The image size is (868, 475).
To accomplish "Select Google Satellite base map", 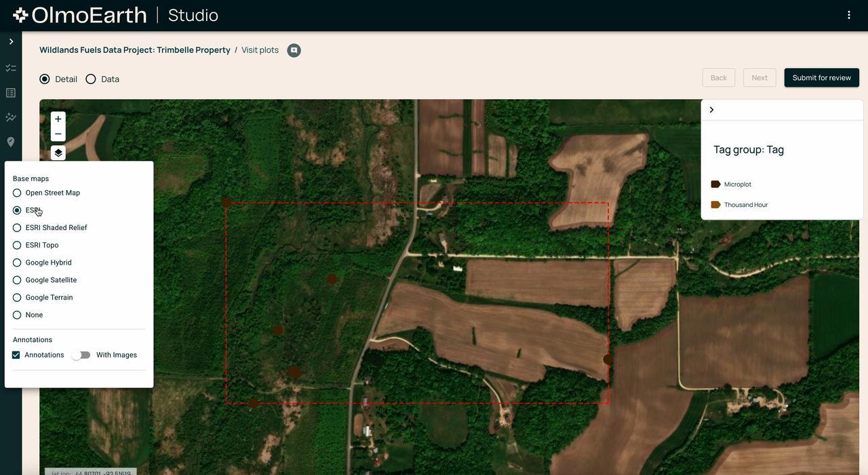I will click(x=17, y=280).
